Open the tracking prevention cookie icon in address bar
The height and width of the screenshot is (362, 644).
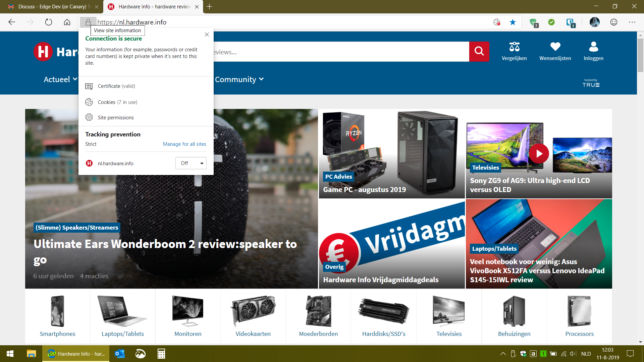(x=497, y=22)
